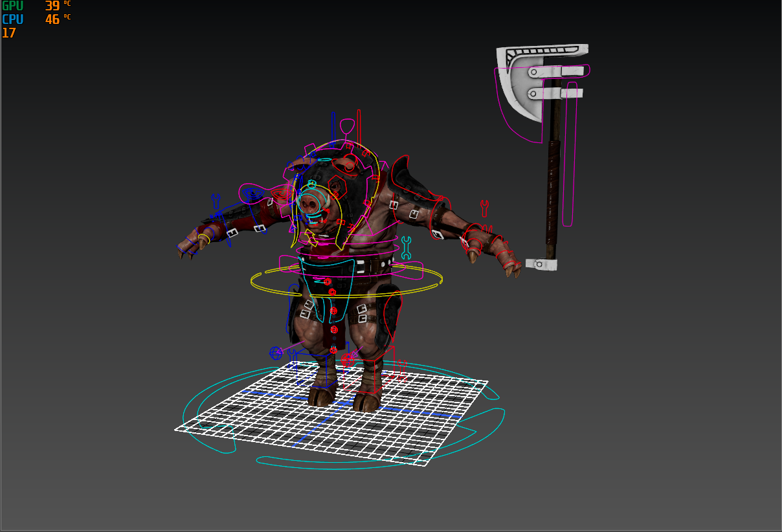Click the small blue wrench next to the globe controller
The width and height of the screenshot is (782, 532).
point(292,353)
